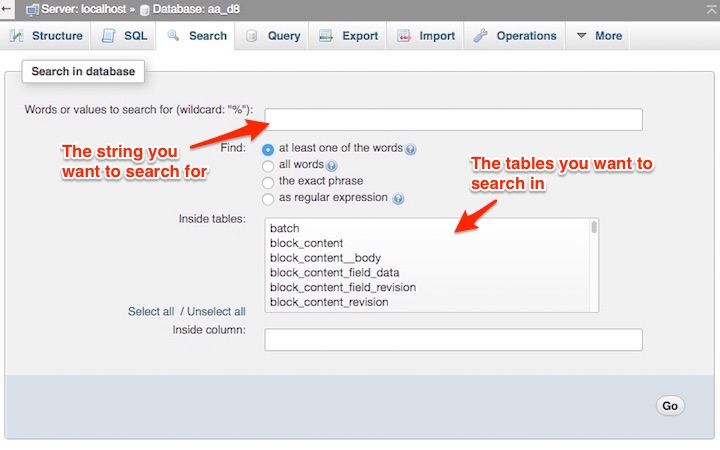
Task: Click the collapse chevron icon at top right
Action: click(711, 10)
